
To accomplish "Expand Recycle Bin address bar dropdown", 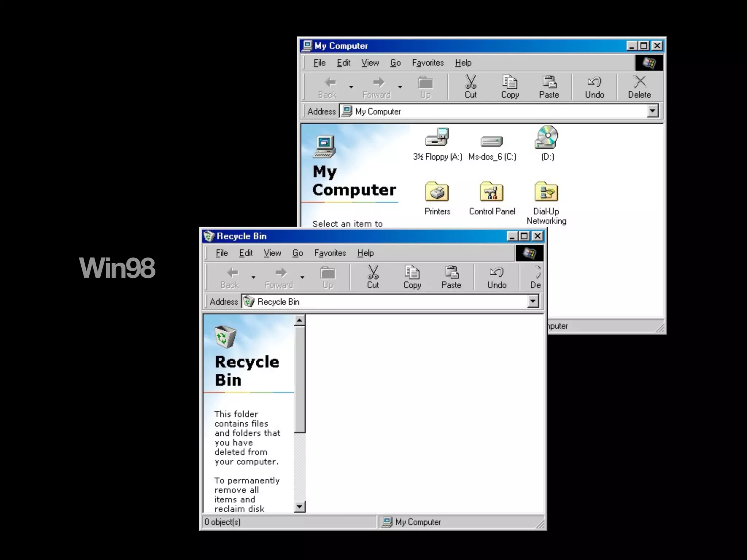I will pyautogui.click(x=533, y=301).
